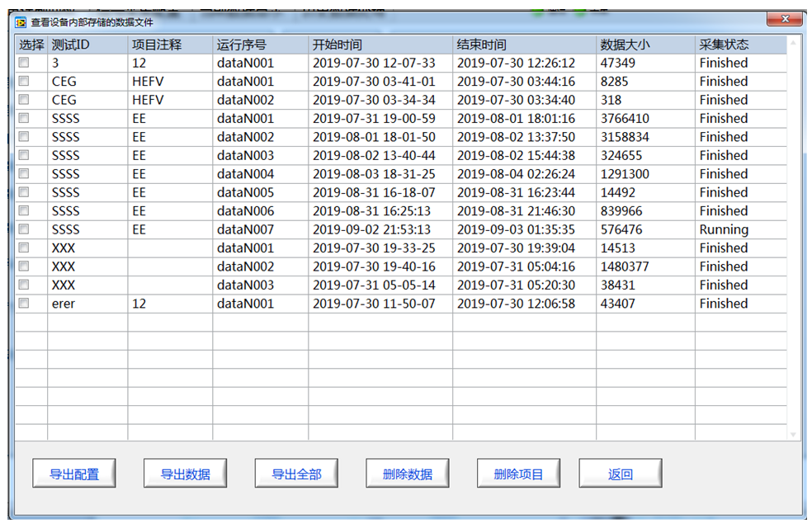
Task: Check the box for test ID 3
Action: [24, 63]
